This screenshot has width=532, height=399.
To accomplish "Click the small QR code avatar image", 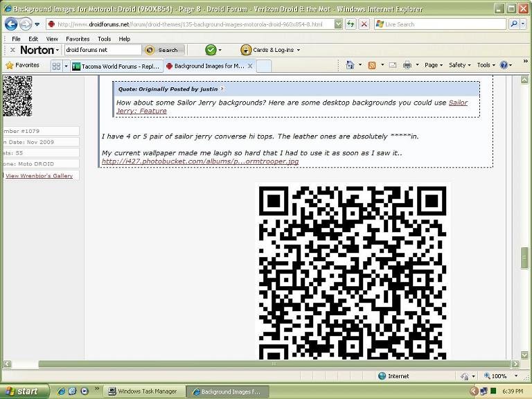I will (x=17, y=96).
